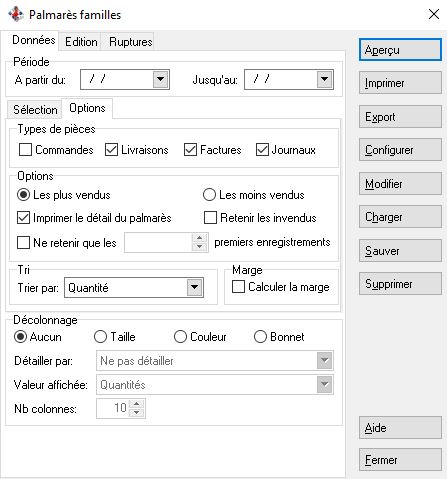
Task: Click the Fermer button
Action: pos(400,460)
